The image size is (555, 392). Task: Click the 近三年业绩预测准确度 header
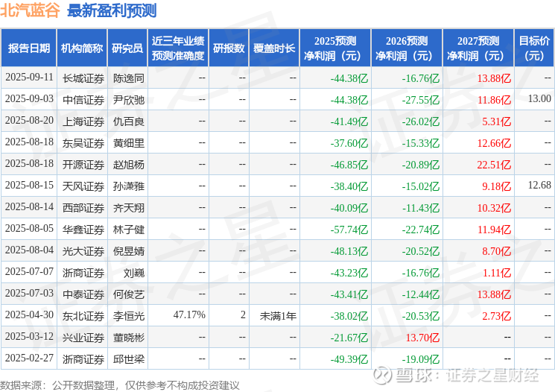click(178, 48)
